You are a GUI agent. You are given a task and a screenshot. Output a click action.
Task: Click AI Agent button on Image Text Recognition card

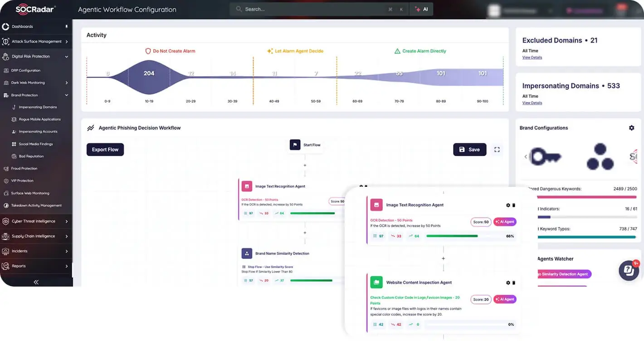(505, 222)
